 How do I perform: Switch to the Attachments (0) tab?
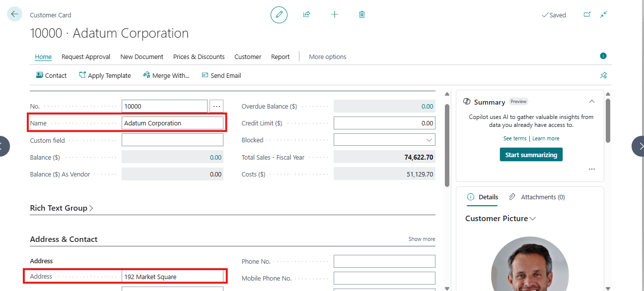[537, 197]
